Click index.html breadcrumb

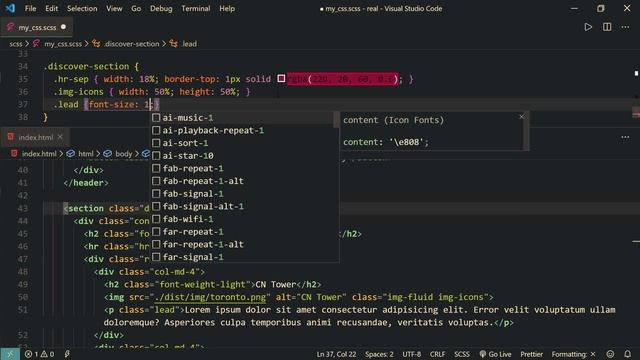[39, 153]
